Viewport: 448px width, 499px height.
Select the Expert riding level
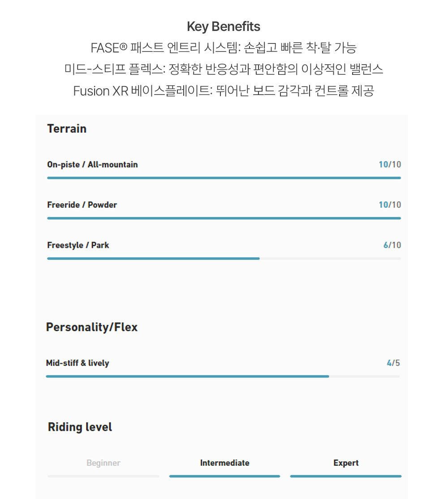click(346, 463)
